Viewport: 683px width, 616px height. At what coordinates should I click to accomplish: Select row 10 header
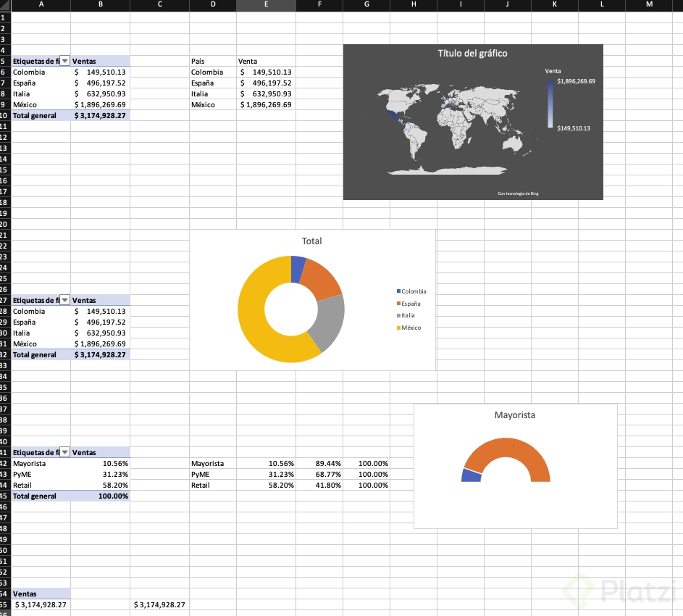4,115
